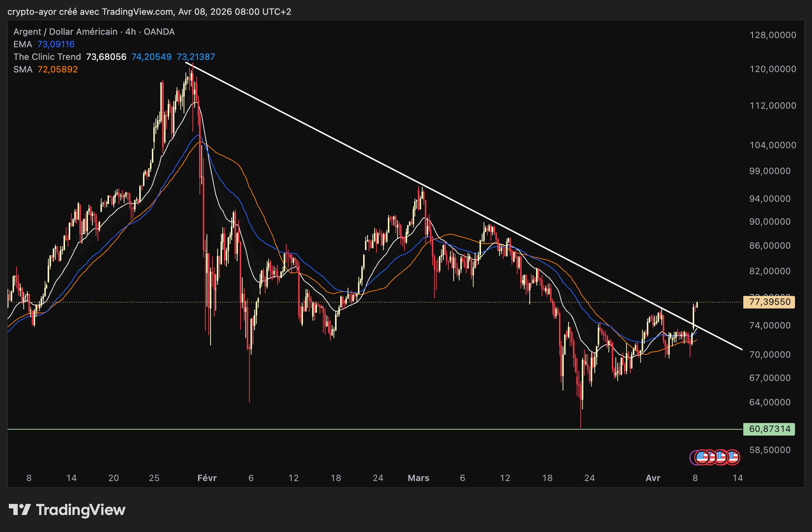This screenshot has height=532, width=812.
Task: Select The Clinic Trend indicator label
Action: click(x=47, y=57)
